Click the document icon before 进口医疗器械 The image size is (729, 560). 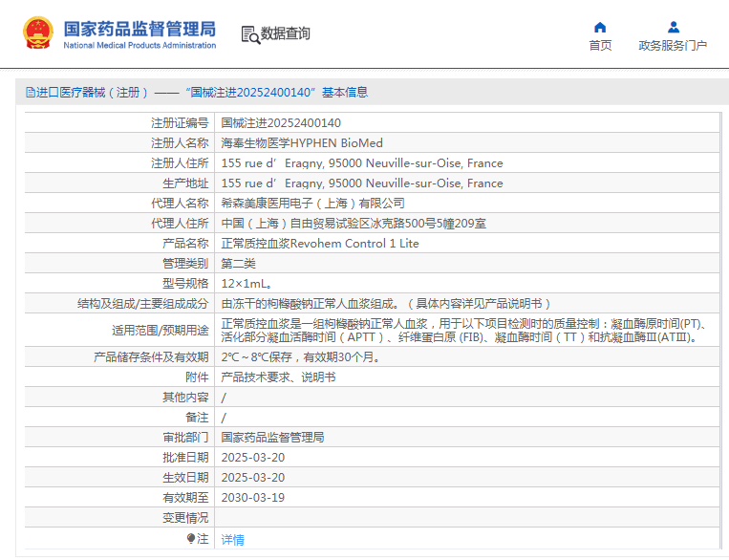coord(31,93)
